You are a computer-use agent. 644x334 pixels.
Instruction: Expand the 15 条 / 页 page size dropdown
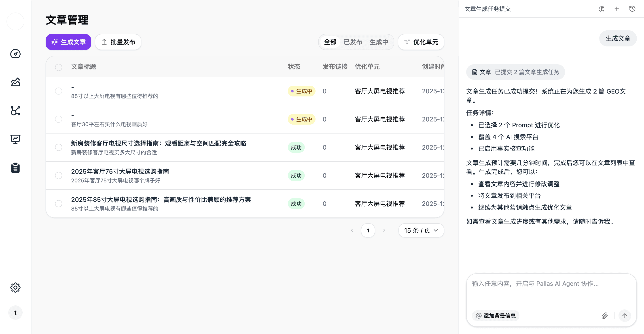(x=421, y=230)
